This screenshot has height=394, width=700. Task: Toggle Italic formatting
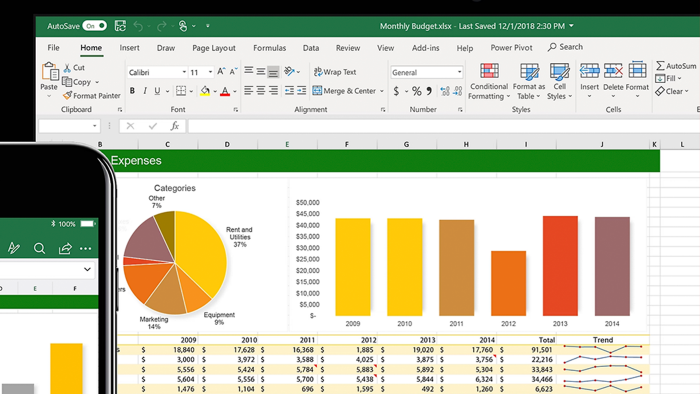pyautogui.click(x=145, y=91)
